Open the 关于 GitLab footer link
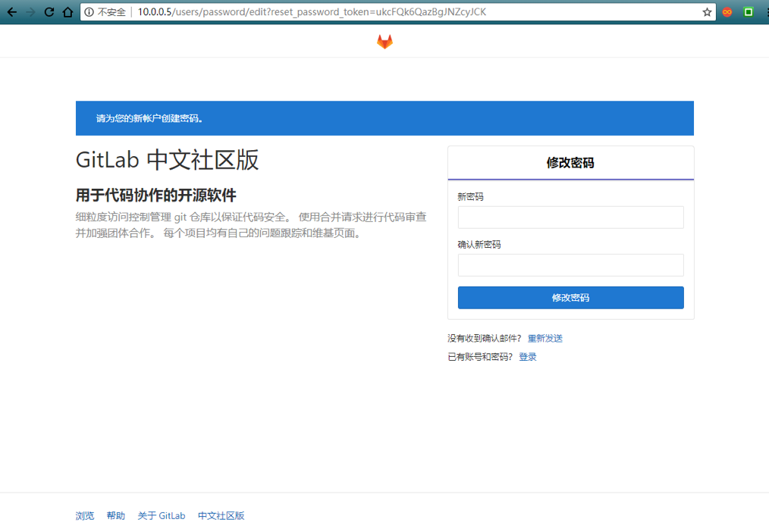The width and height of the screenshot is (769, 532). [162, 516]
